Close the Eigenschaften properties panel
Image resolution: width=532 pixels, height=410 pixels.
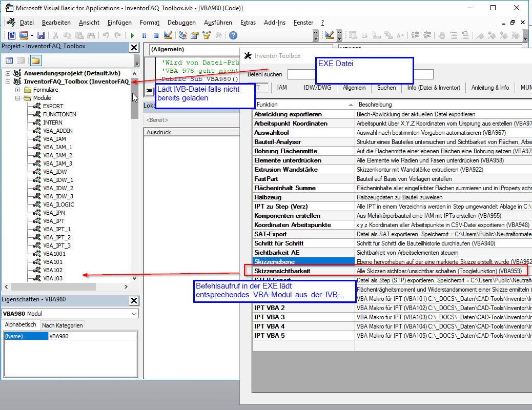[x=134, y=301]
